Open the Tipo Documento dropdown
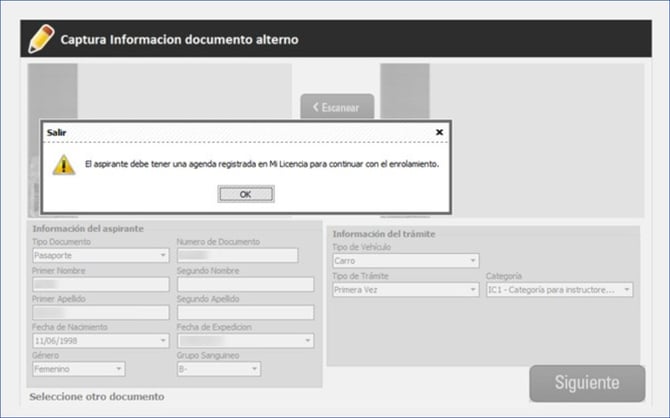 (100, 255)
